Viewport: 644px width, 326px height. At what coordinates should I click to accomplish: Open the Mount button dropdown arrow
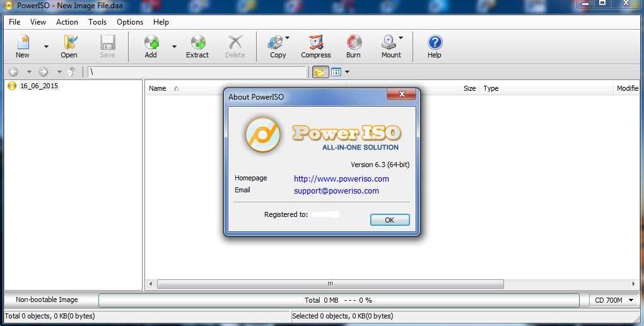(x=401, y=38)
